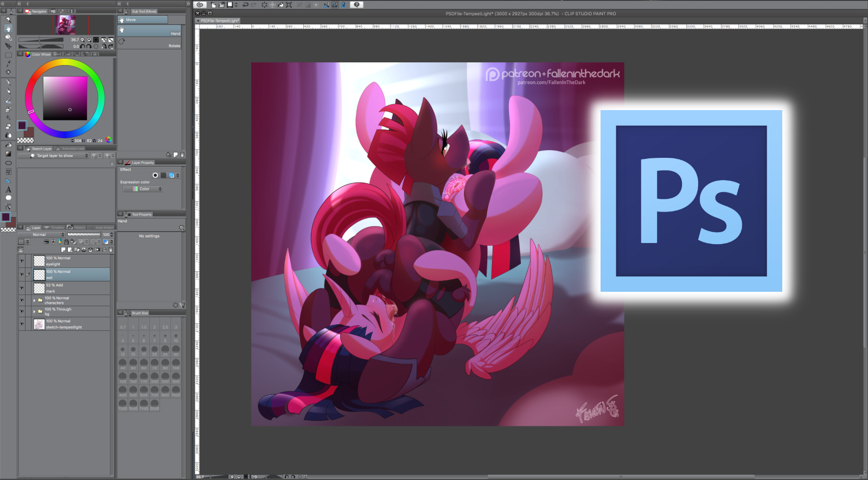
Task: Select the rectangular Selection marquee tool
Action: coord(8,55)
